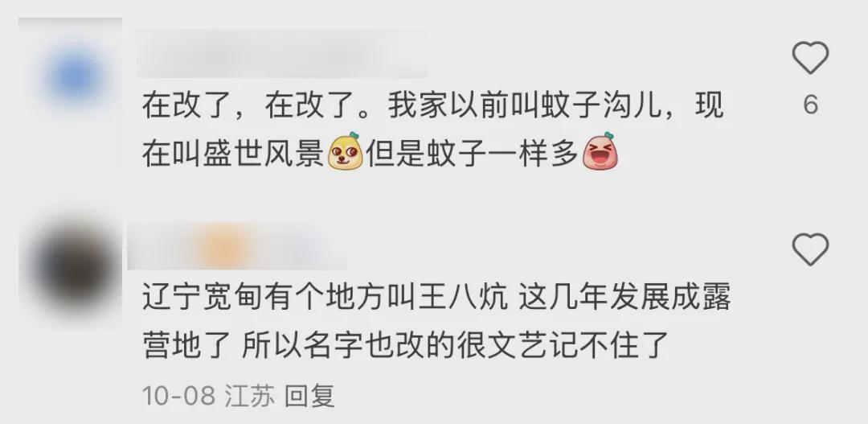Tap the yellow smiling emoji
868x424 pixels.
click(346, 151)
